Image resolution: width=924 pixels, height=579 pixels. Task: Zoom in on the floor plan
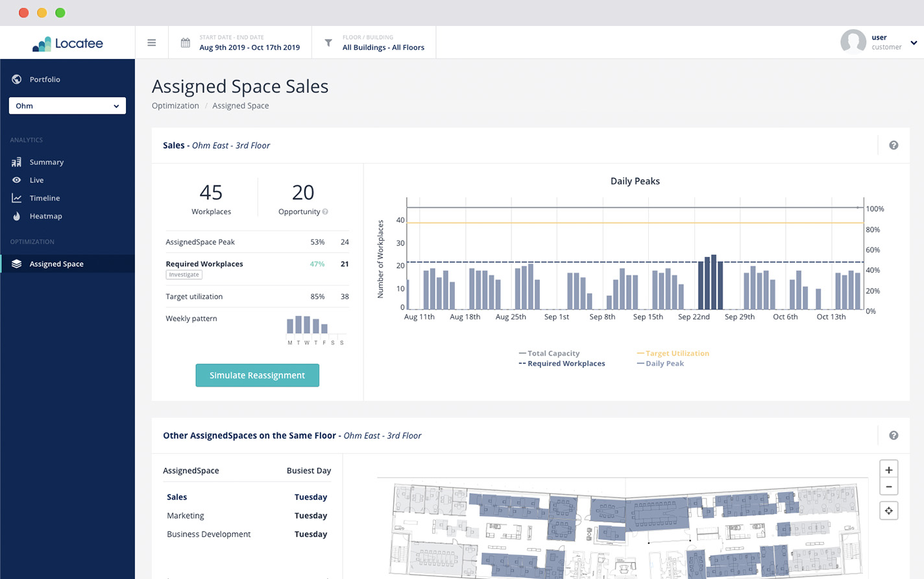click(x=888, y=470)
